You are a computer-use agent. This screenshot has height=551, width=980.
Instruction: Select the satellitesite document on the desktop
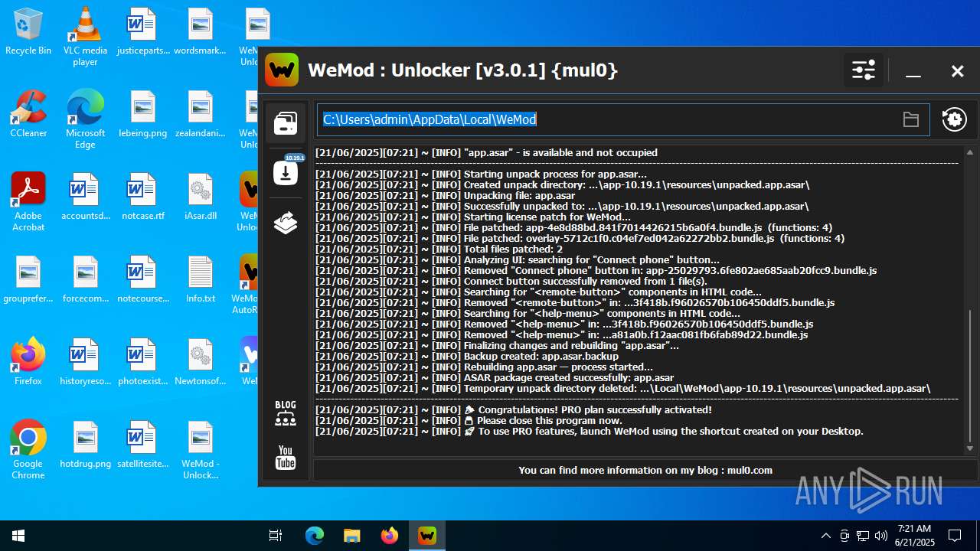(x=142, y=445)
